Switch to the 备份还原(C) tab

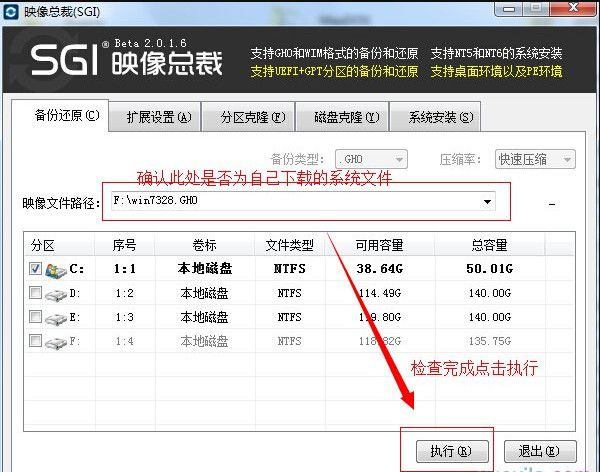(60, 115)
